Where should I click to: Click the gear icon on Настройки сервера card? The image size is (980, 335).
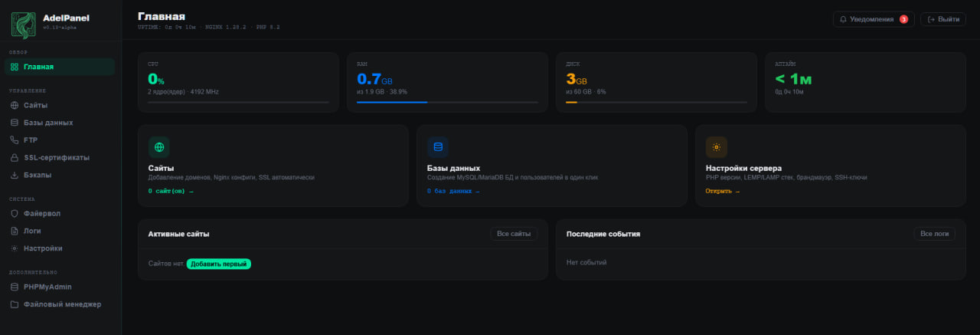tap(716, 147)
